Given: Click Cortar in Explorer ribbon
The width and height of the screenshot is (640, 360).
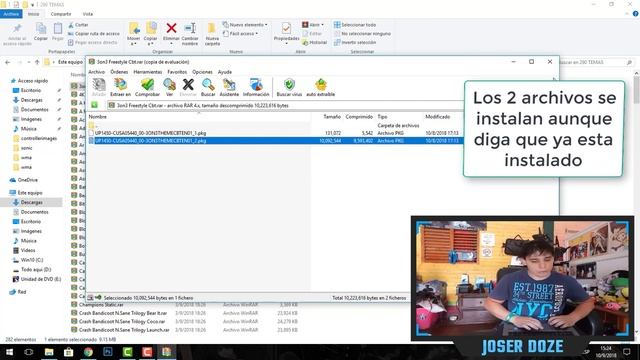Looking at the screenshot, I should [78, 25].
